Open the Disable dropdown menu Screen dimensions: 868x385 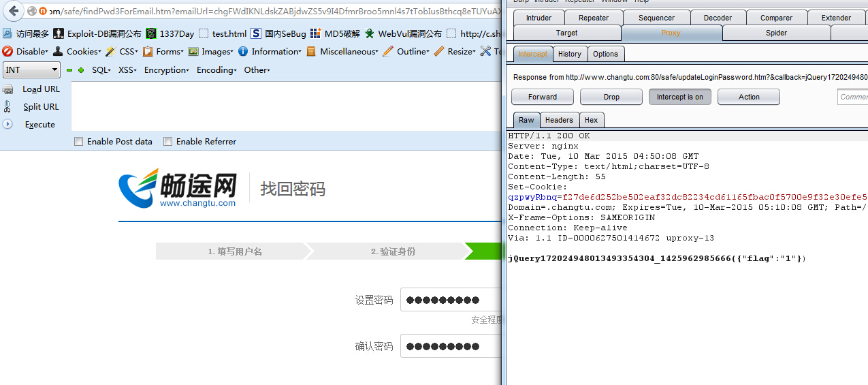click(26, 51)
